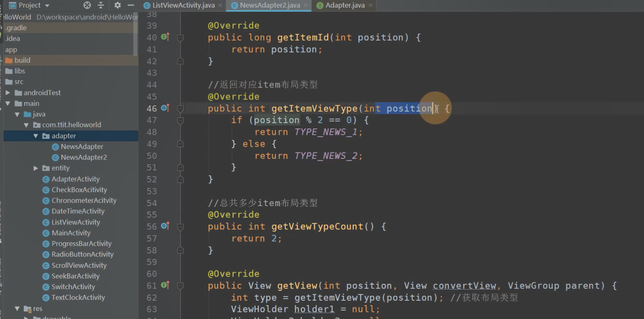Screen dimensions: 644x319
Task: Select the .idea row in project tree
Action: point(70,39)
